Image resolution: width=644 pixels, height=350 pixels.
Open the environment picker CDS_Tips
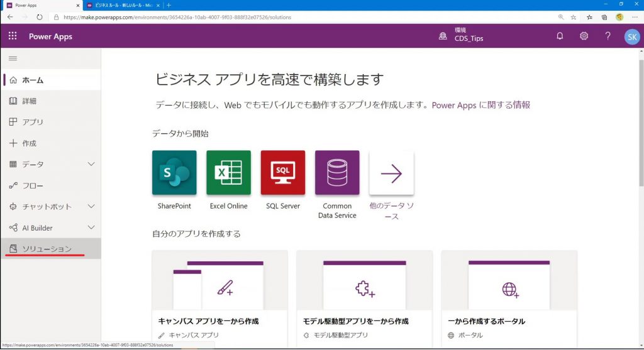click(461, 35)
